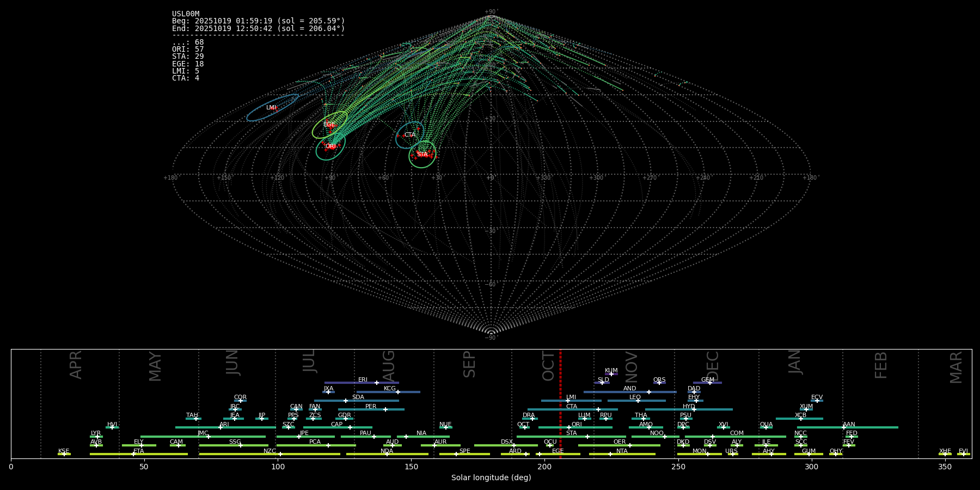Screen dimensions: 980x490
Task: Click the ETA shower label in timeline
Action: (139, 451)
